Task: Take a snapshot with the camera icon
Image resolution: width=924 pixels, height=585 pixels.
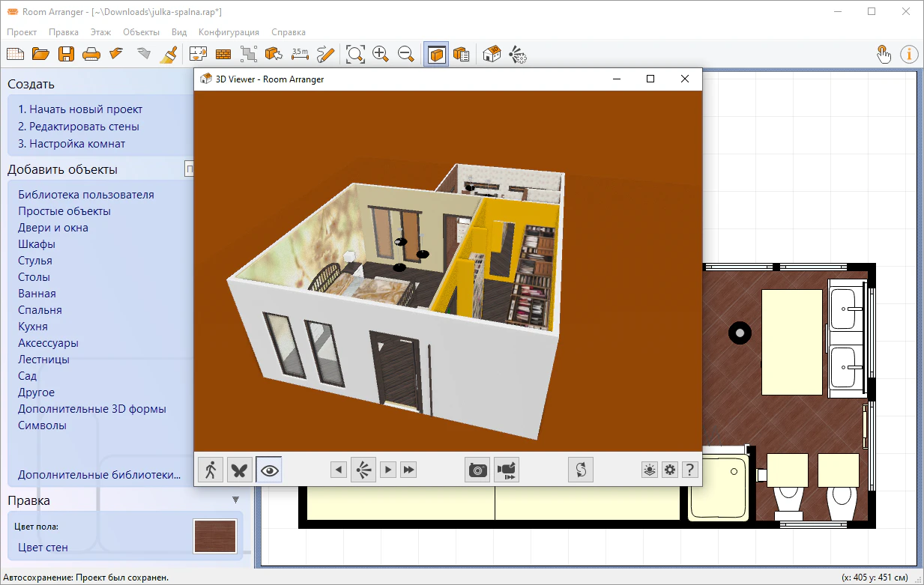Action: 477,470
